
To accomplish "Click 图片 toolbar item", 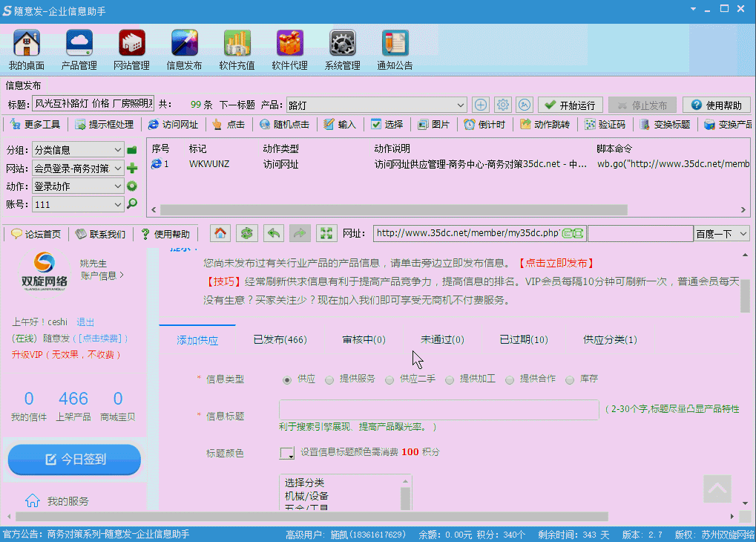I will coord(433,125).
